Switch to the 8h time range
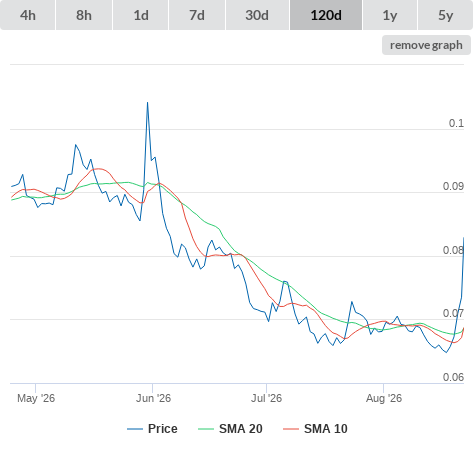 point(84,15)
